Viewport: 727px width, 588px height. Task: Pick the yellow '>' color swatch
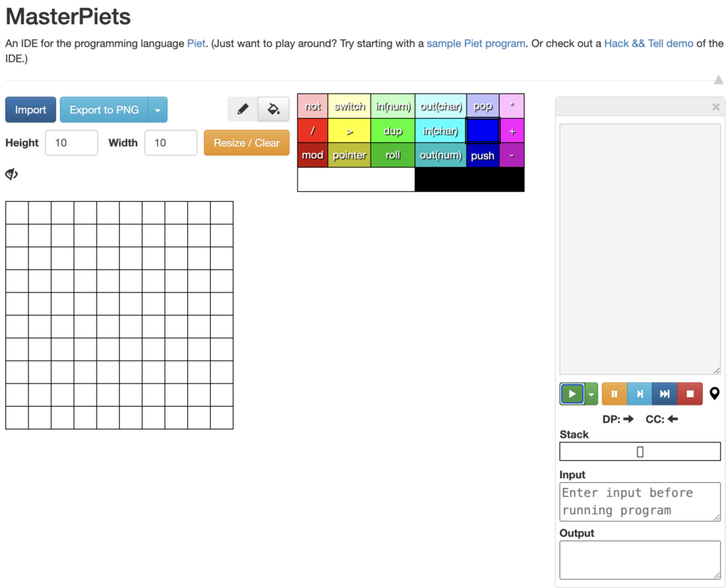[349, 131]
